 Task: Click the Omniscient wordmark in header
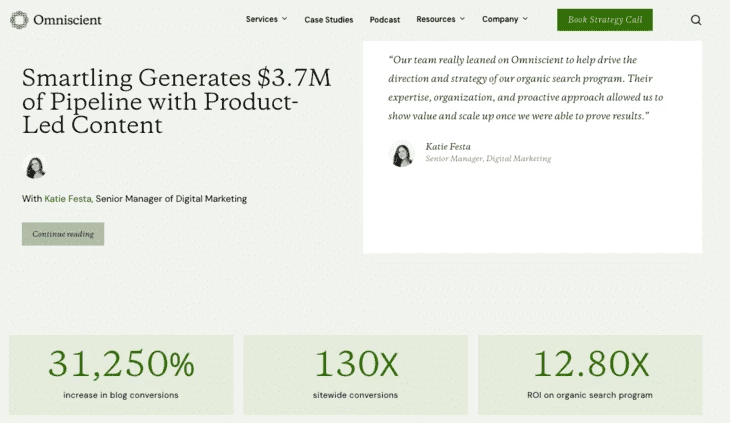pos(68,20)
